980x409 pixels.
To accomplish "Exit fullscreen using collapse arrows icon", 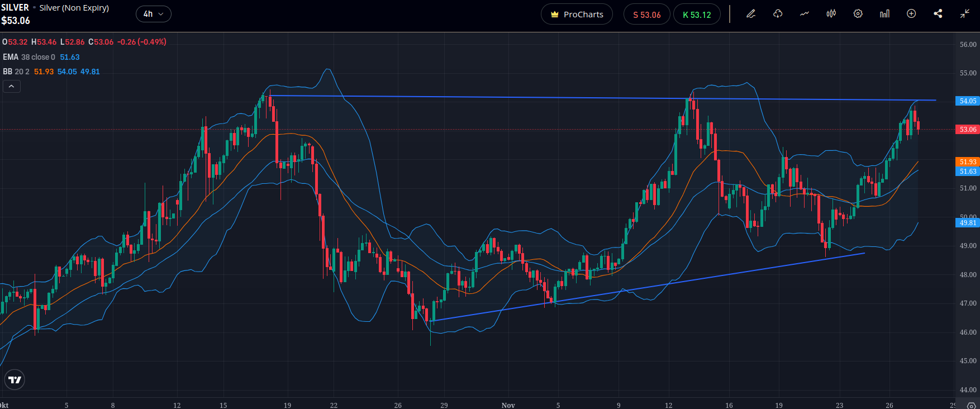I will pos(965,14).
